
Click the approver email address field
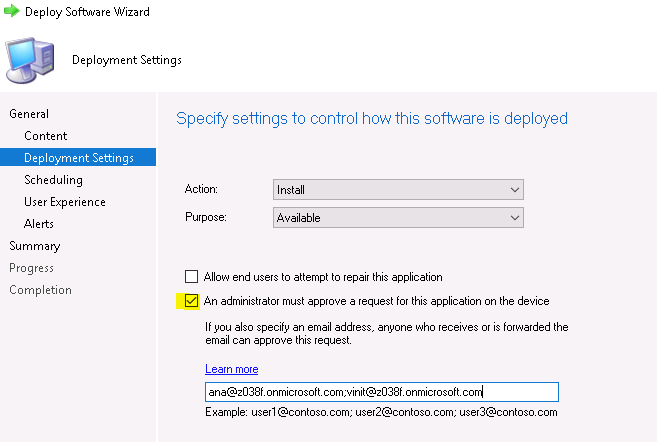(381, 393)
